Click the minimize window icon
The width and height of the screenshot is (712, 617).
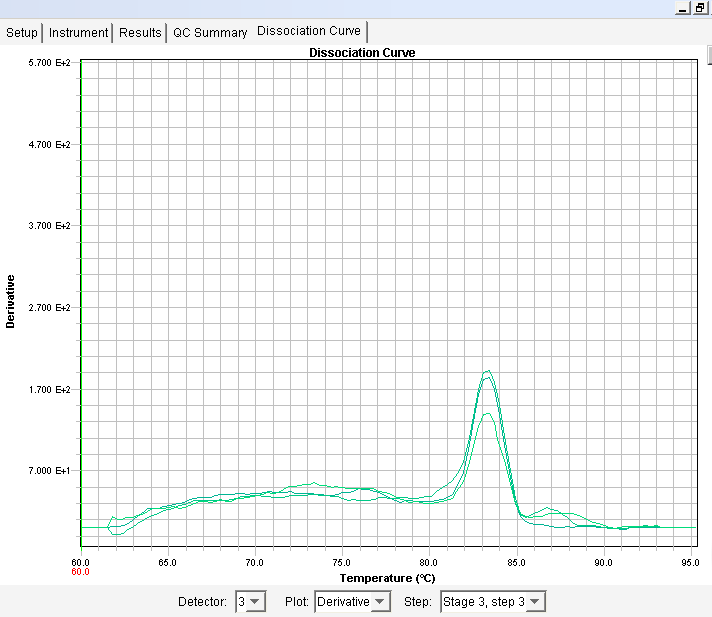click(x=683, y=8)
